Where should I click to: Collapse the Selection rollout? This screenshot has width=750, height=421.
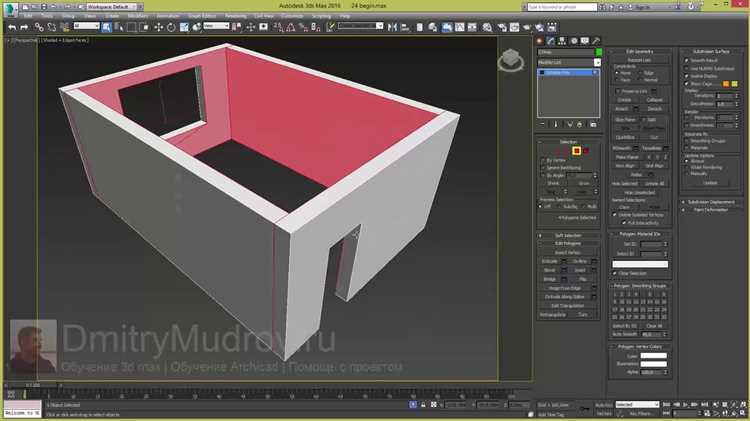click(x=568, y=142)
